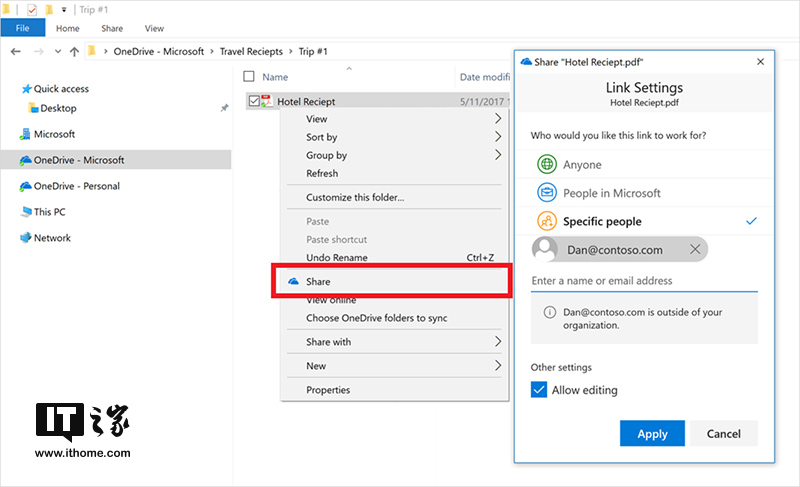Remove Dan@contoso.com with the X icon
The height and width of the screenshot is (487, 800).
[x=695, y=249]
